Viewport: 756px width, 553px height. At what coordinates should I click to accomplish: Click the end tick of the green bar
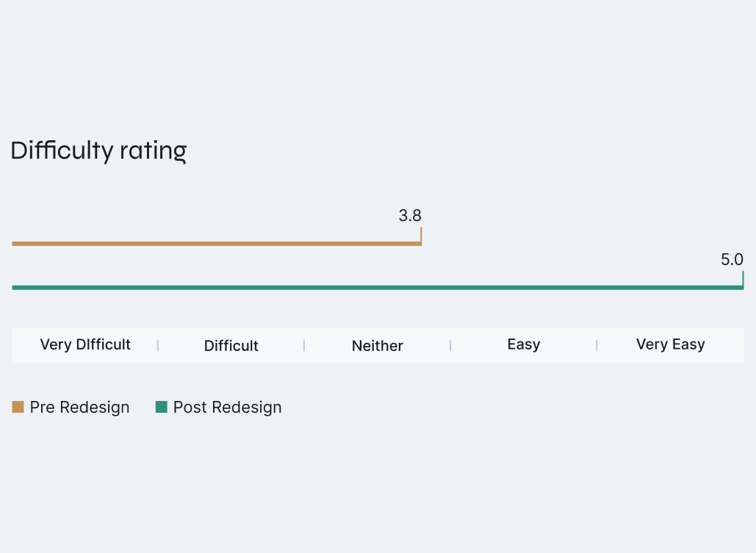pos(743,279)
